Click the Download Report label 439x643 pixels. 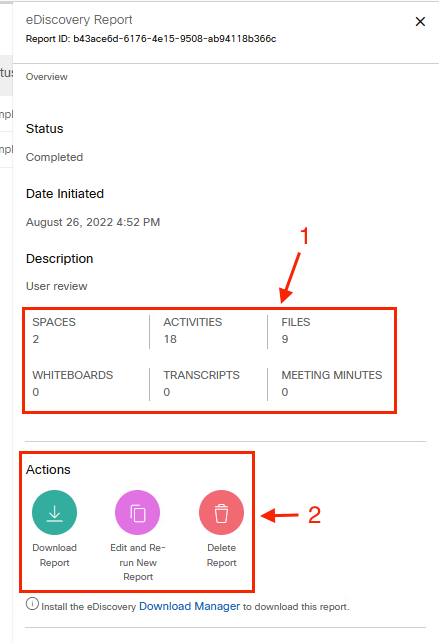click(55, 555)
